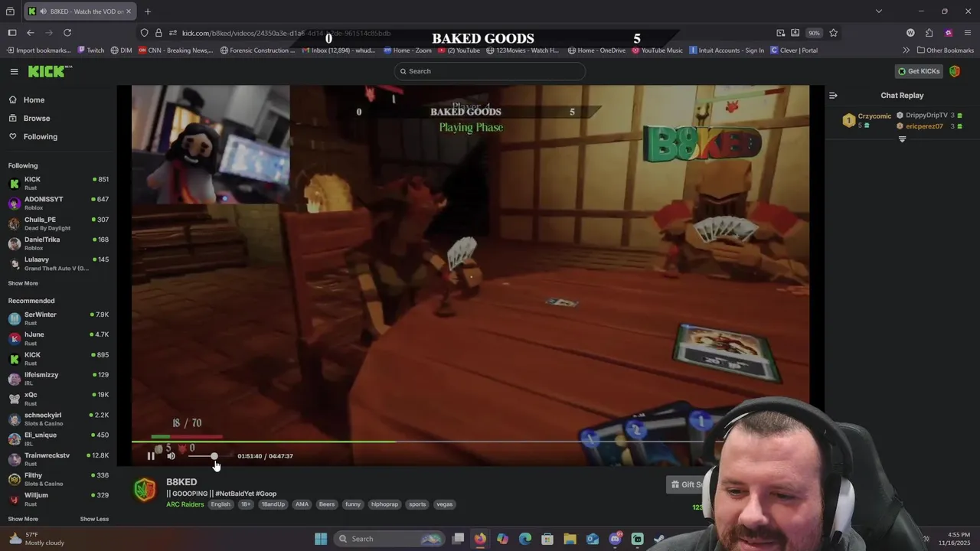This screenshot has height=551, width=980.
Task: Open the tracking protection shield icon
Action: tap(144, 33)
